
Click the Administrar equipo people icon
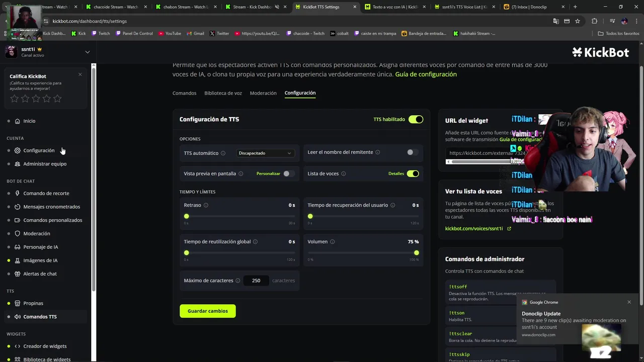pyautogui.click(x=18, y=164)
